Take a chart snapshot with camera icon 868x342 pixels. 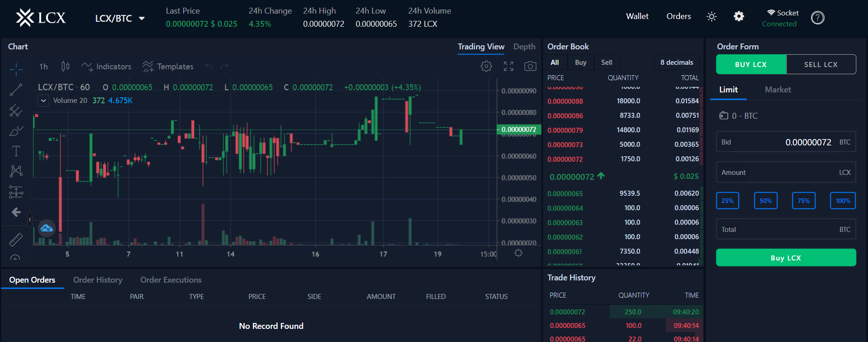point(530,67)
